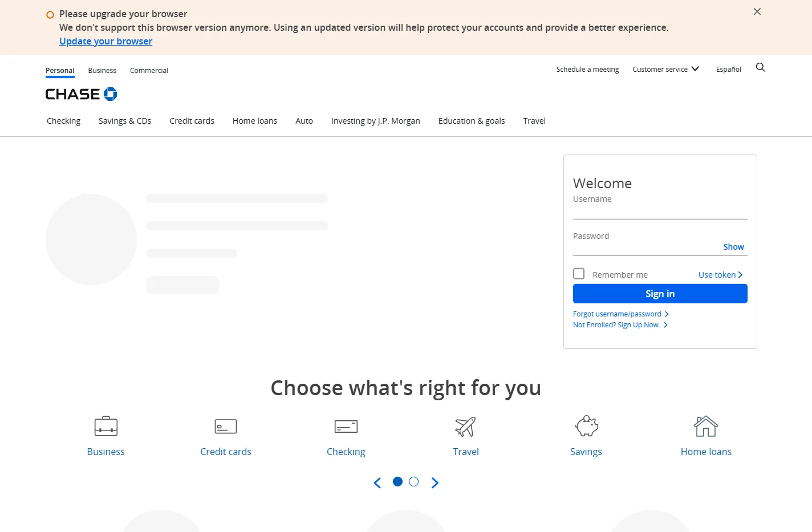This screenshot has width=812, height=532.
Task: Click Not Enrolled? Sign Up Now link
Action: click(x=620, y=325)
